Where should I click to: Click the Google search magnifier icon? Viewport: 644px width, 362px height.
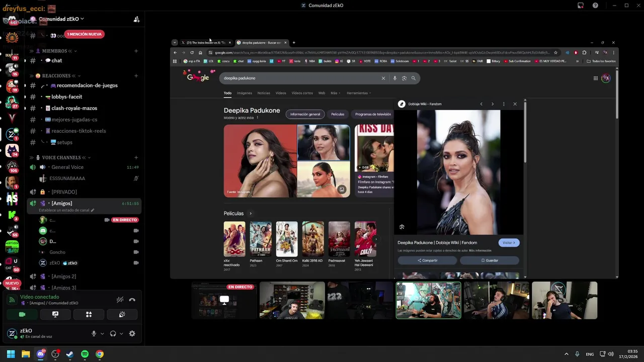click(x=414, y=78)
